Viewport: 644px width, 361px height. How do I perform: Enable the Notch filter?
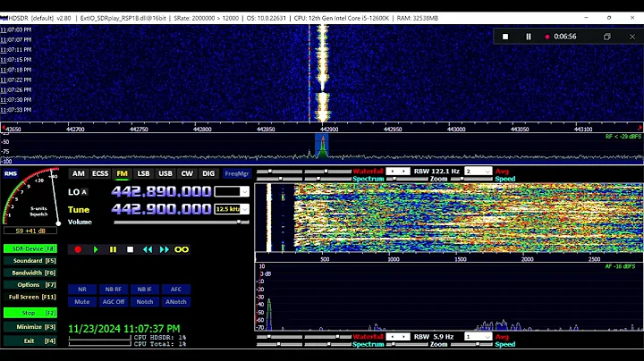tap(145, 301)
